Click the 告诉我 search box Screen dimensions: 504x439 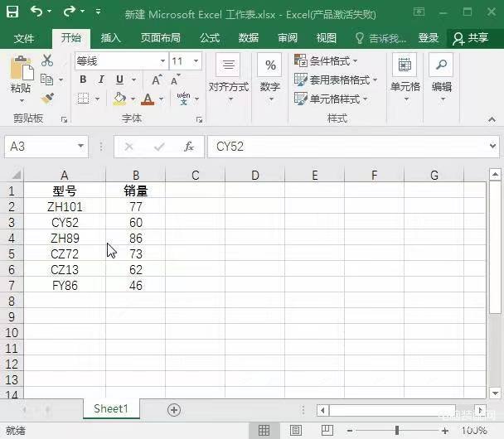point(380,39)
